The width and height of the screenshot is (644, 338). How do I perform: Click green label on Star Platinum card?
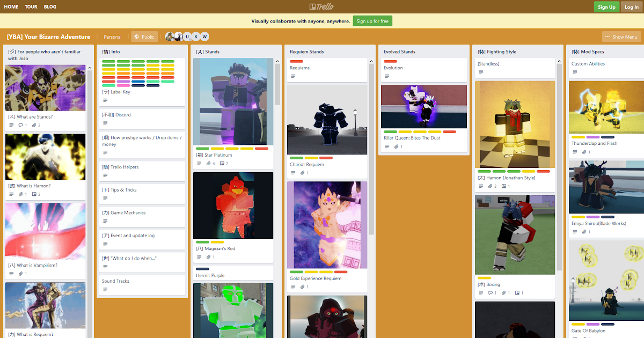pos(203,148)
